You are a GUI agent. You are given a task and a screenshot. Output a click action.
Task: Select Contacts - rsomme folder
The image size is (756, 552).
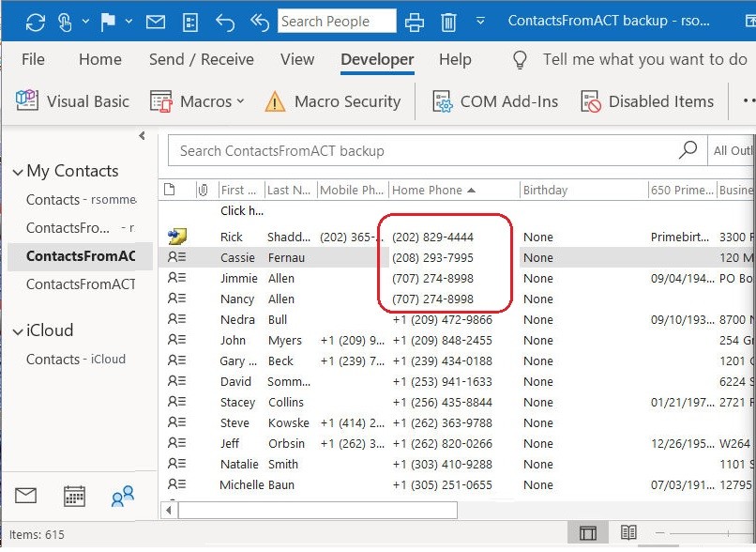click(82, 199)
